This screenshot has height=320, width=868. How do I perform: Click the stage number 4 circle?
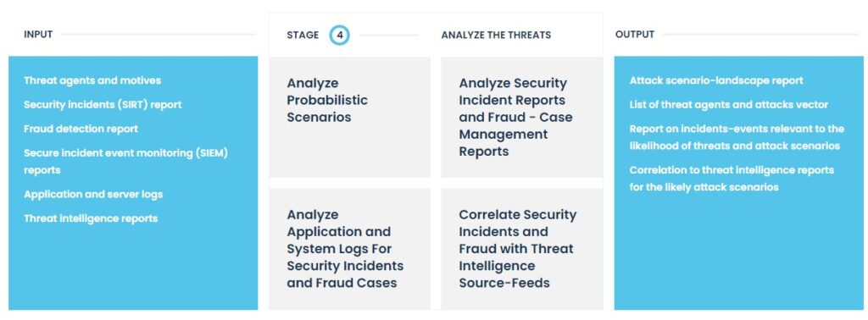(x=339, y=36)
